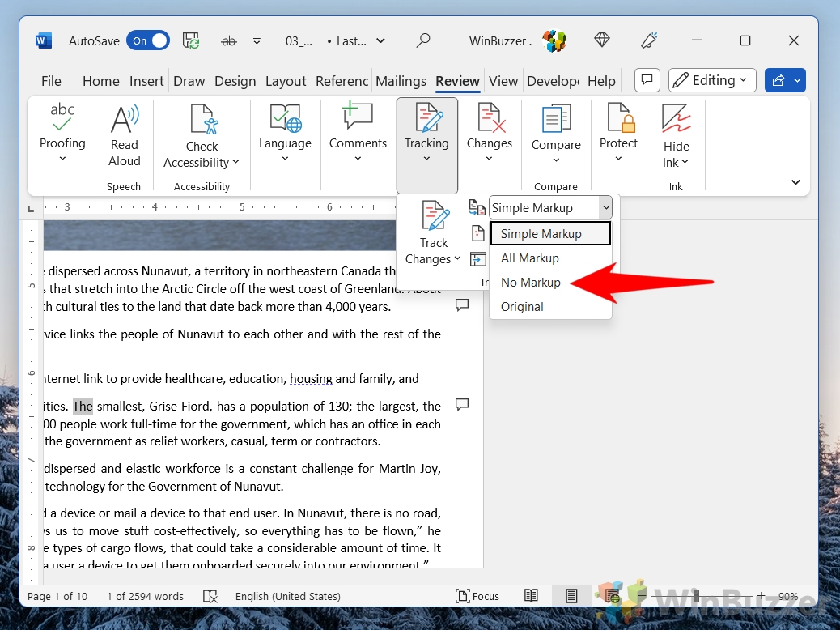
Task: Open comment bubble beside the 4,000 years line
Action: point(462,305)
